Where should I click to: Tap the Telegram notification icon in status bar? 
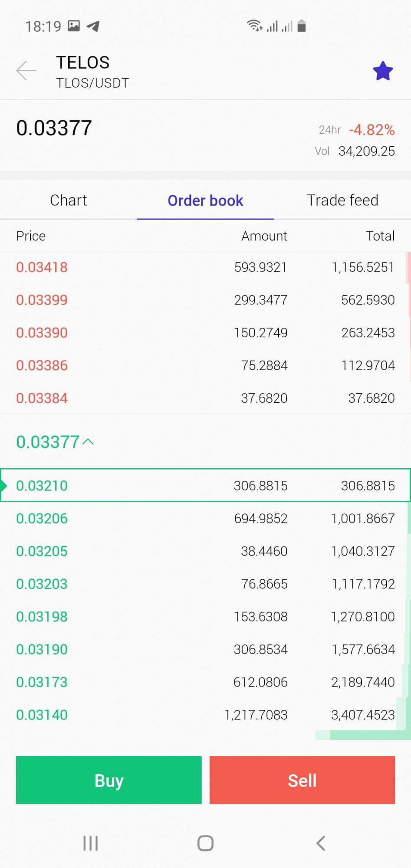[x=93, y=26]
